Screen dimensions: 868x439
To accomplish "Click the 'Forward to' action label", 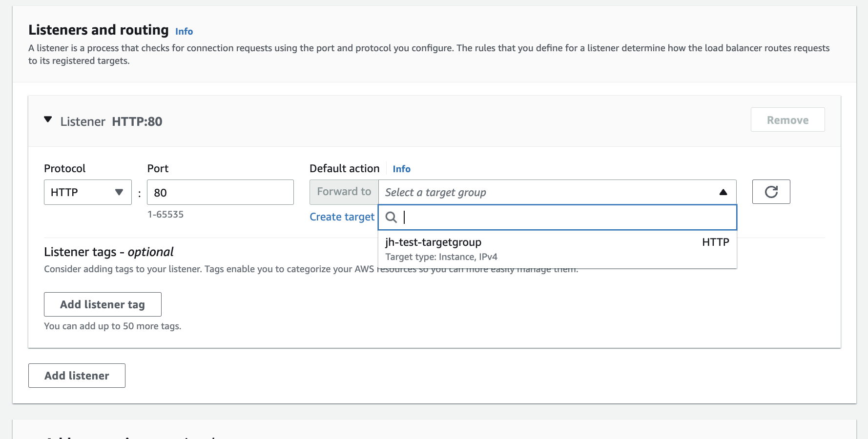I will tap(344, 192).
